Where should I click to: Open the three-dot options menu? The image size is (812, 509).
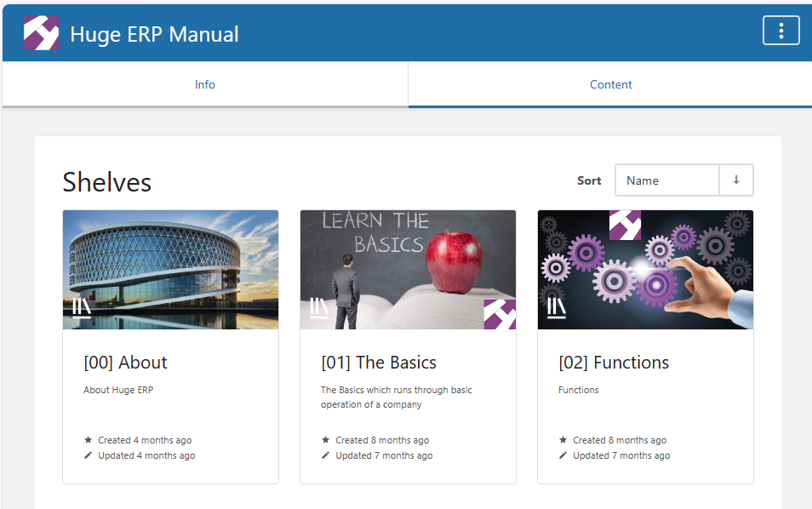click(x=781, y=31)
